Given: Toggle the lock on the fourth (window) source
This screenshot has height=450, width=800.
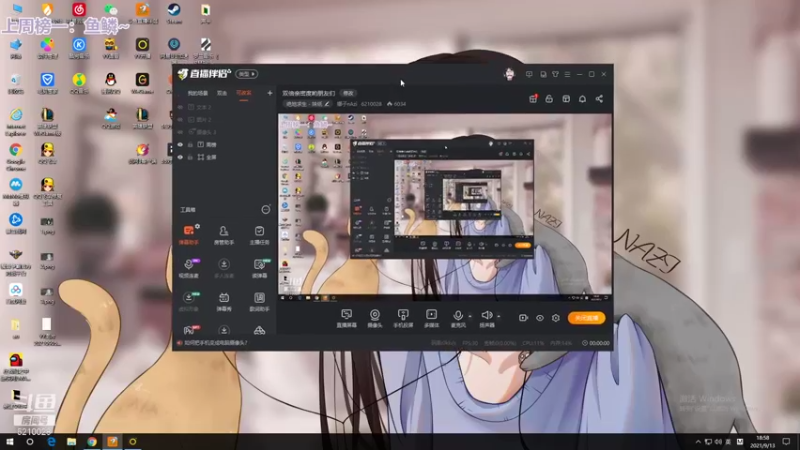Looking at the screenshot, I should coord(190,145).
